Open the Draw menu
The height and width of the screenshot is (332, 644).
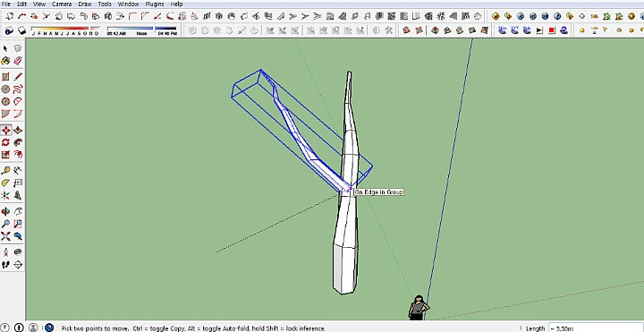(x=86, y=4)
